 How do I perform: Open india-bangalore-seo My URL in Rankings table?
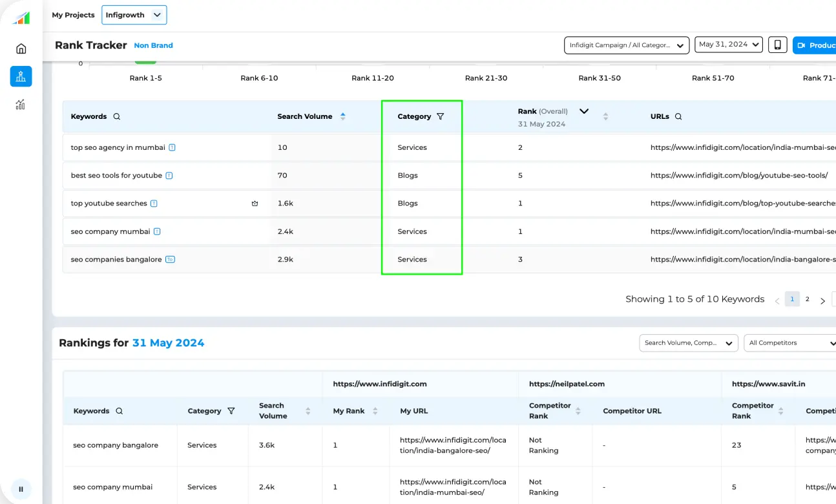click(453, 445)
